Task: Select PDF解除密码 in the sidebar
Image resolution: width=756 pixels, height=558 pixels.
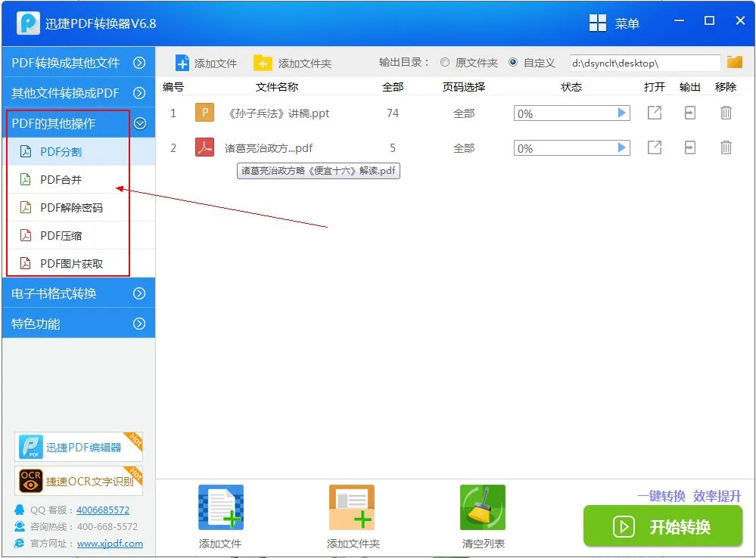Action: [x=79, y=207]
